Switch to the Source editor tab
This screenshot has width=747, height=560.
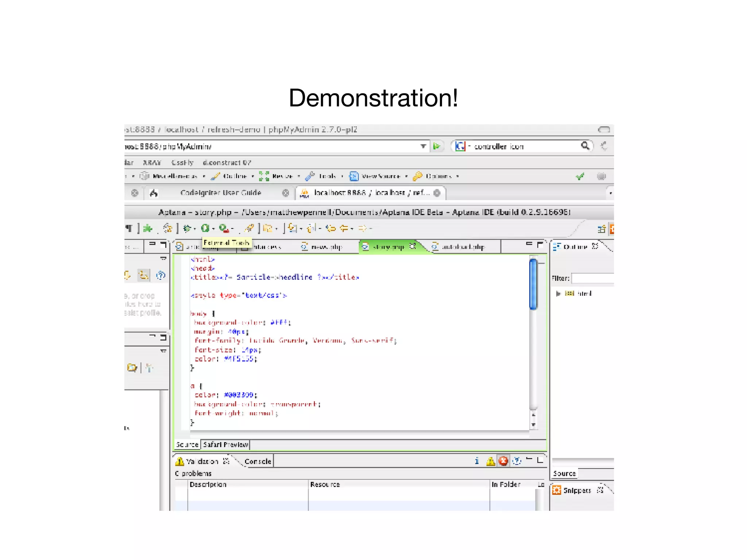pos(187,445)
